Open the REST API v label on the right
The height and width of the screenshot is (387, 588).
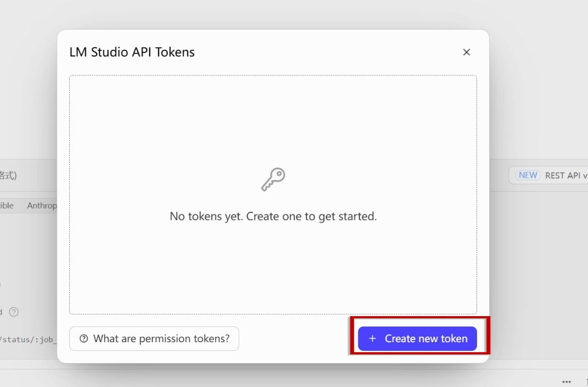coord(566,176)
